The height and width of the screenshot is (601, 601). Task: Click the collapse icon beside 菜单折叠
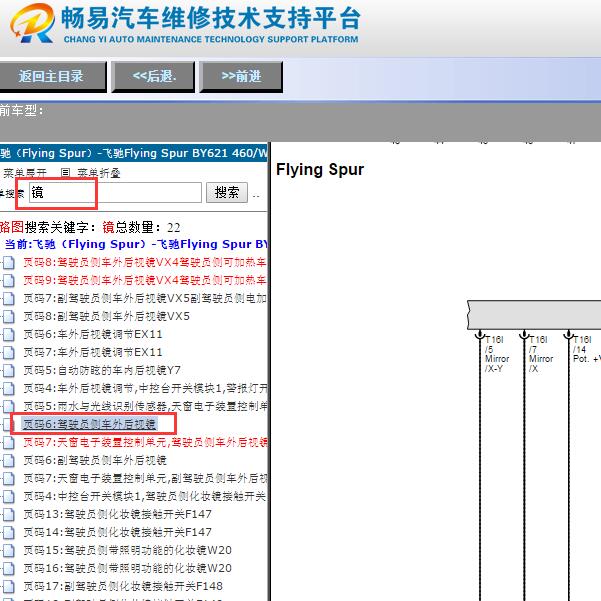[65, 173]
